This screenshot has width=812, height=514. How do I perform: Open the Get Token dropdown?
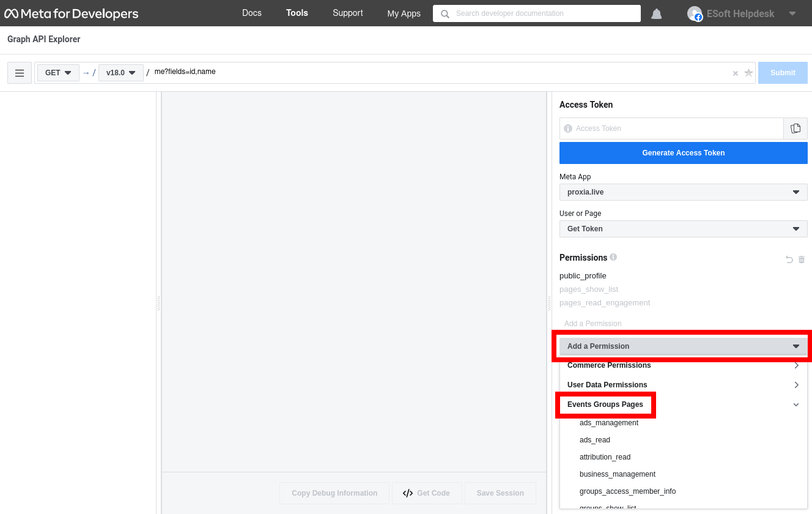(683, 229)
